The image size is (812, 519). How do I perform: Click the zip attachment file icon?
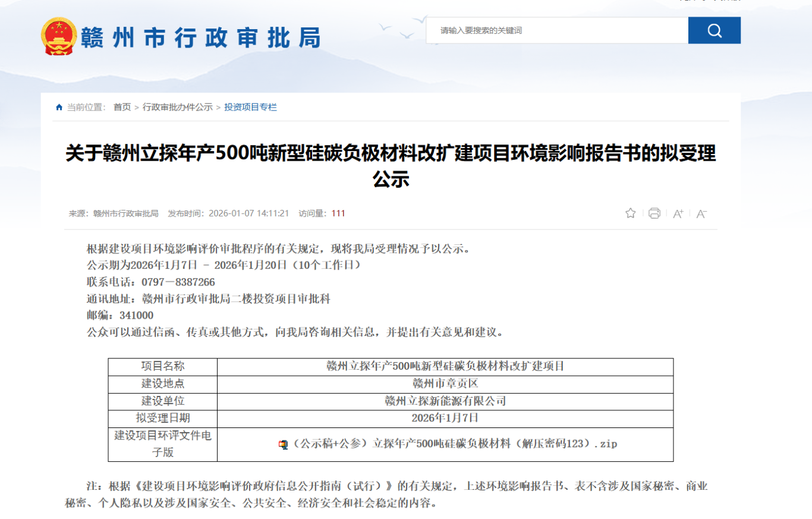point(283,444)
